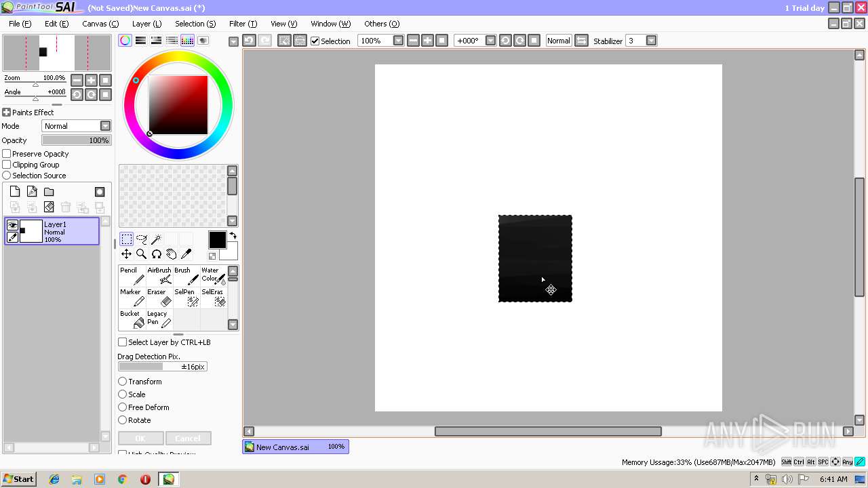Select the Hand pan tool
The height and width of the screenshot is (488, 868).
tap(172, 254)
